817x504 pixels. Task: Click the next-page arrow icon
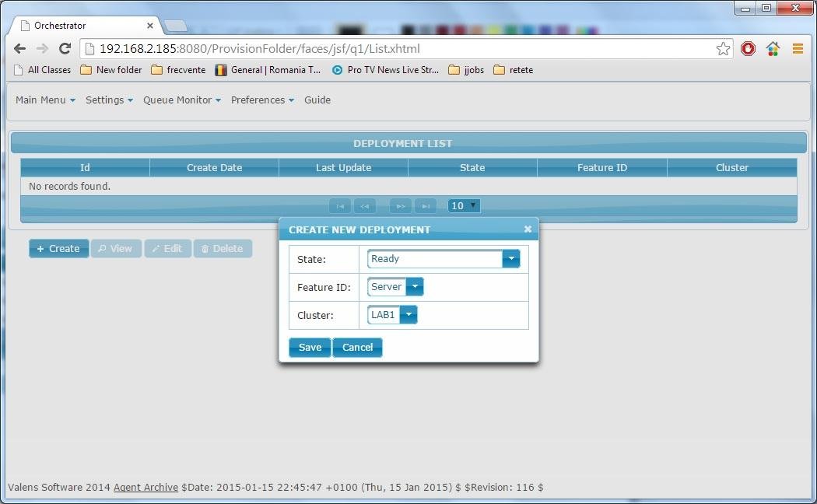click(400, 205)
